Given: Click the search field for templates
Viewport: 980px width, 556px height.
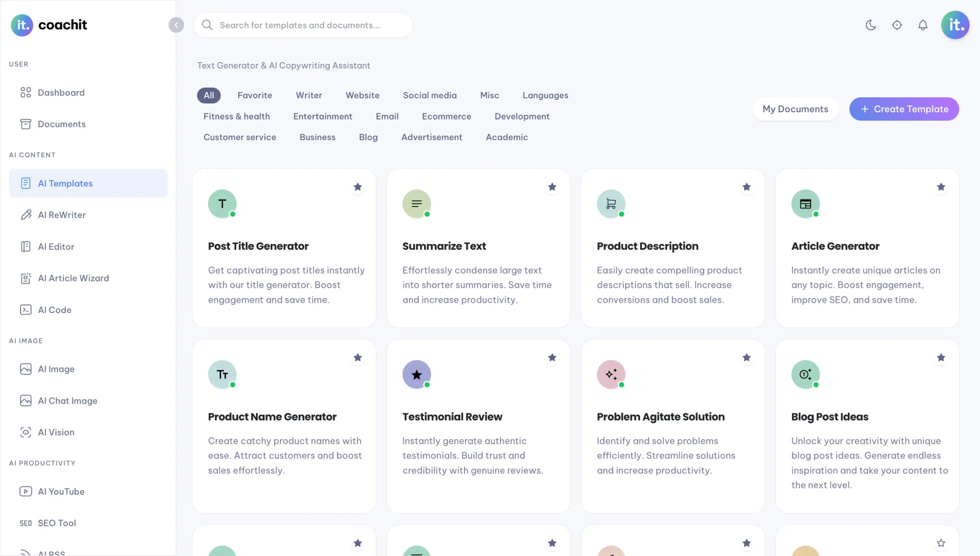Looking at the screenshot, I should 304,25.
